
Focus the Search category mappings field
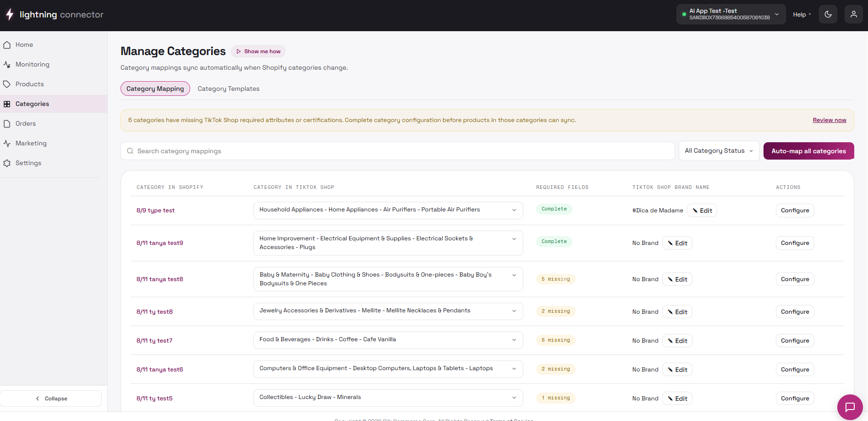coord(398,151)
